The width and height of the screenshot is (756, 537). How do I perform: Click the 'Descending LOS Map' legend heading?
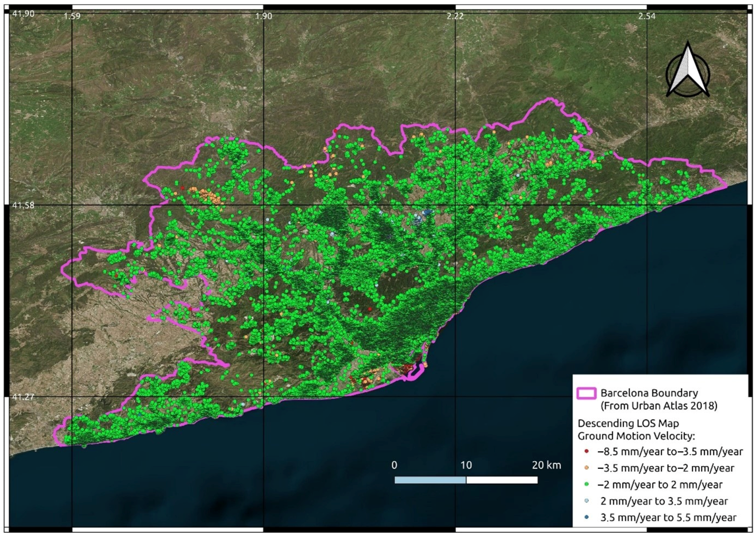pyautogui.click(x=628, y=424)
